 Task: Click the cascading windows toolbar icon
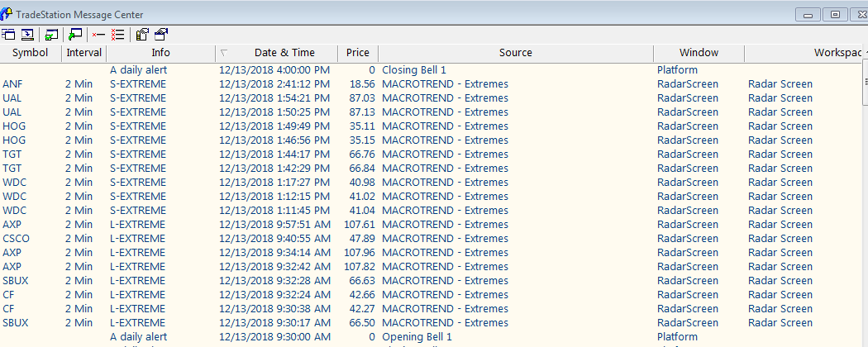(8, 35)
